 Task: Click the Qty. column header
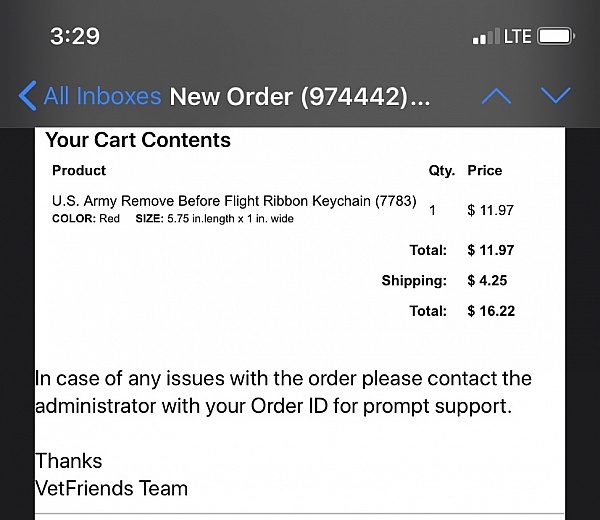(x=441, y=171)
